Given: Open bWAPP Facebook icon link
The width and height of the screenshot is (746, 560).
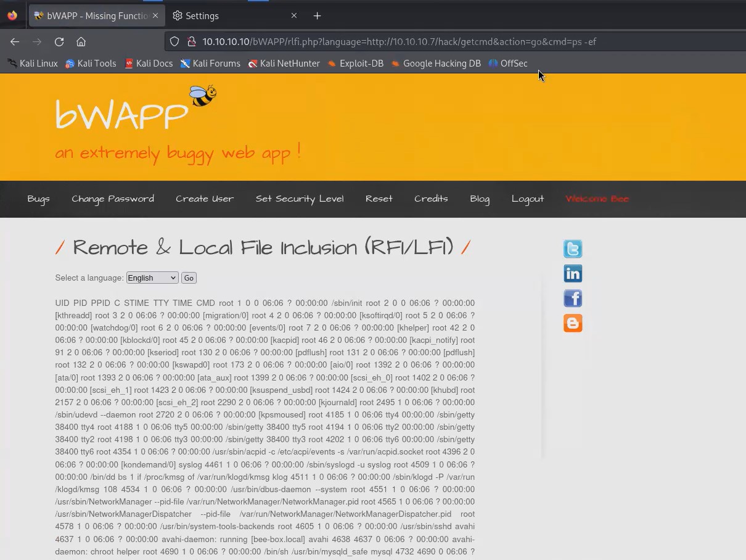Looking at the screenshot, I should pos(573,298).
